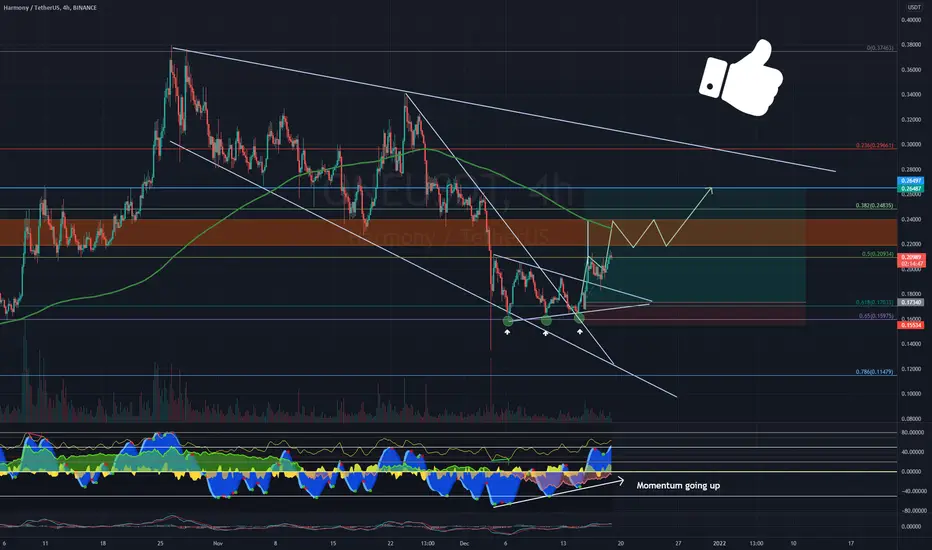The image size is (932, 550).
Task: Click the red 0.20989 current price tag
Action: [x=912, y=257]
